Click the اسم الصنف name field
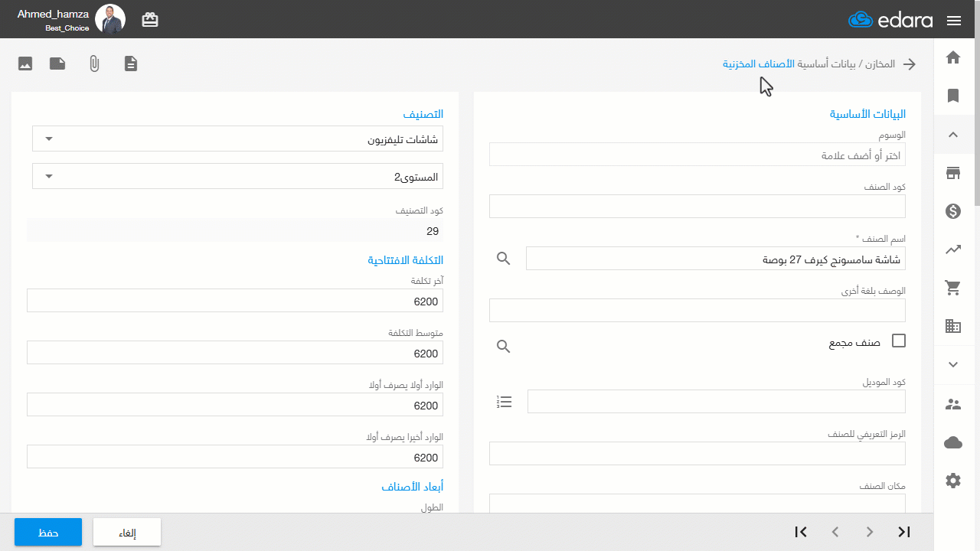Image resolution: width=980 pixels, height=551 pixels. pos(716,259)
